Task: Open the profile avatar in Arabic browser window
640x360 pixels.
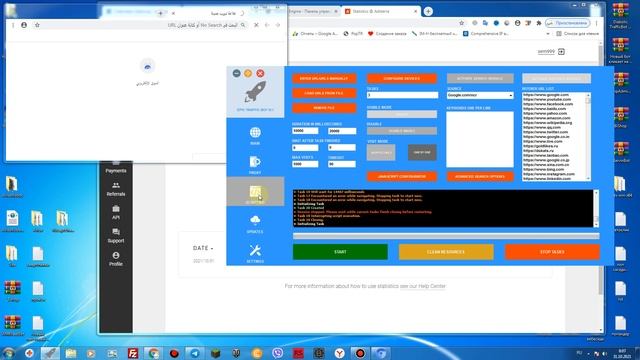Action: (24, 25)
